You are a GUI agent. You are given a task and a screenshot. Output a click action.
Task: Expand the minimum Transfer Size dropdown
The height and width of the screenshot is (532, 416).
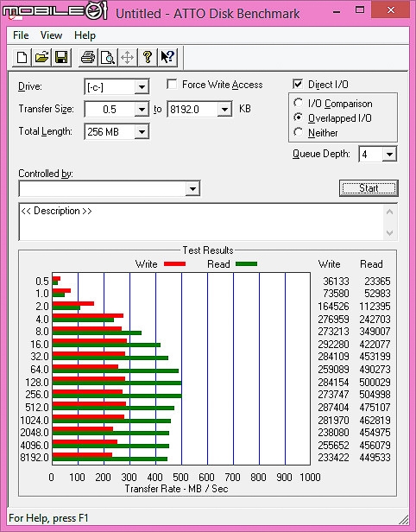click(142, 109)
